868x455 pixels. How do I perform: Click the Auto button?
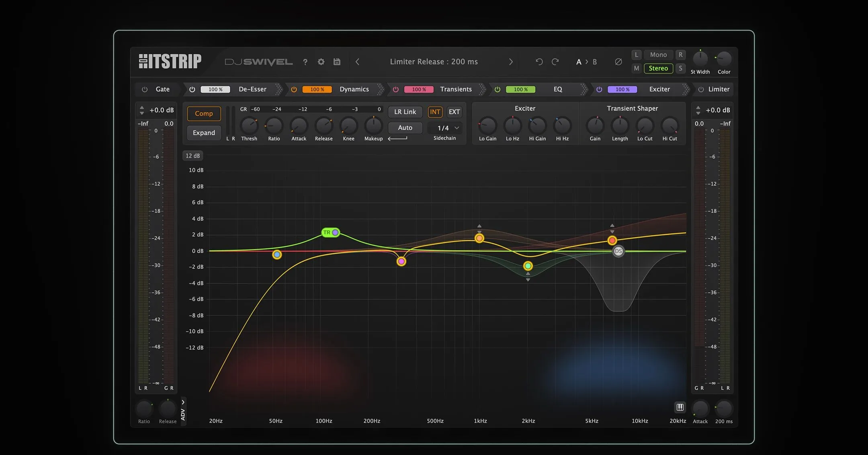click(405, 128)
